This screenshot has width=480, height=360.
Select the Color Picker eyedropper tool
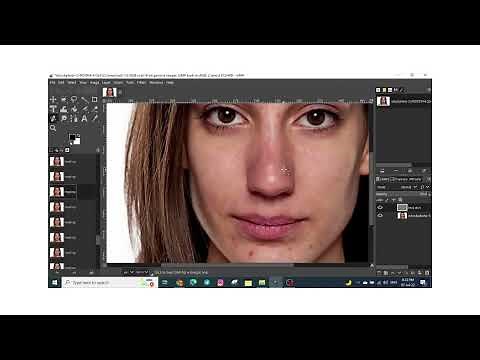pos(95,118)
